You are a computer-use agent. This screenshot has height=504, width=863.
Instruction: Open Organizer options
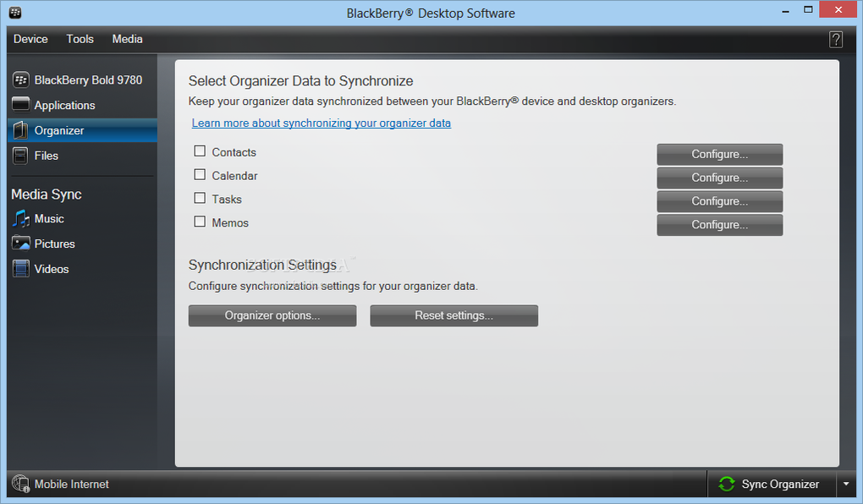click(272, 315)
